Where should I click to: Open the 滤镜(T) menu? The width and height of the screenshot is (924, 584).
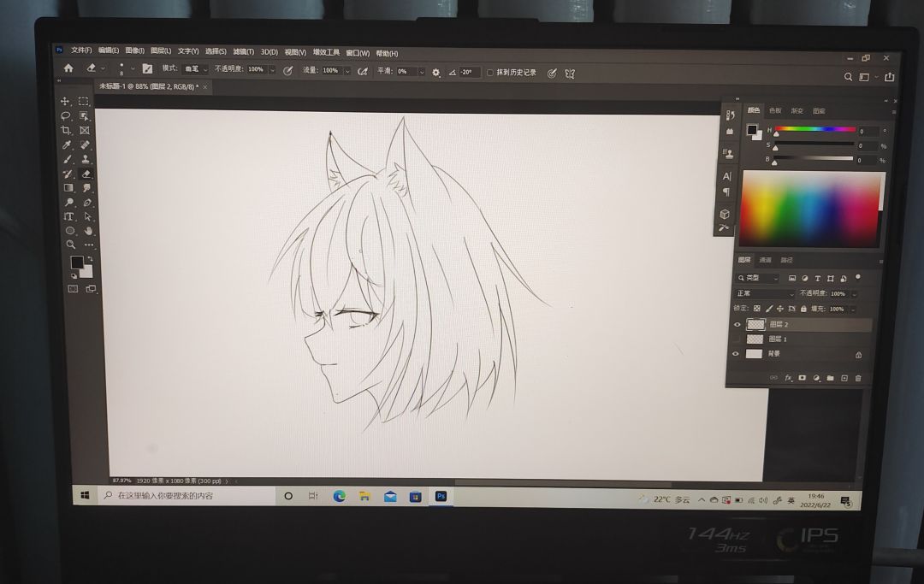click(x=244, y=52)
